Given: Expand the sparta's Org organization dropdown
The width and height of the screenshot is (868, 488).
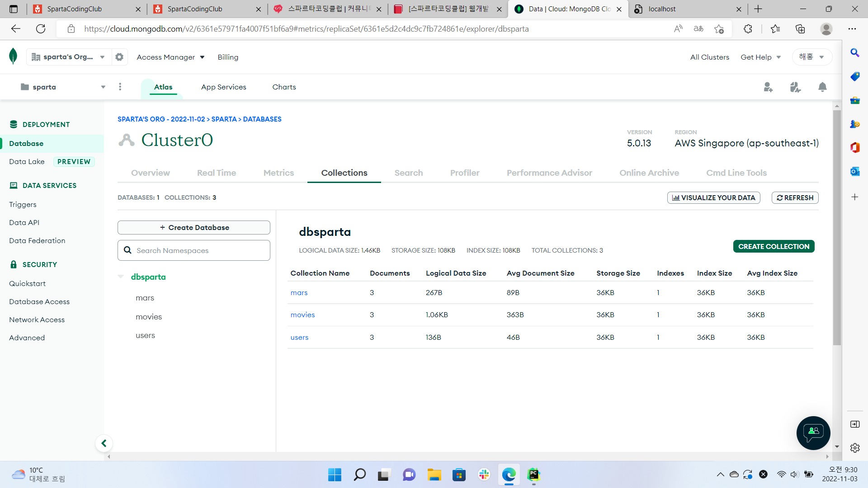Looking at the screenshot, I should tap(69, 57).
